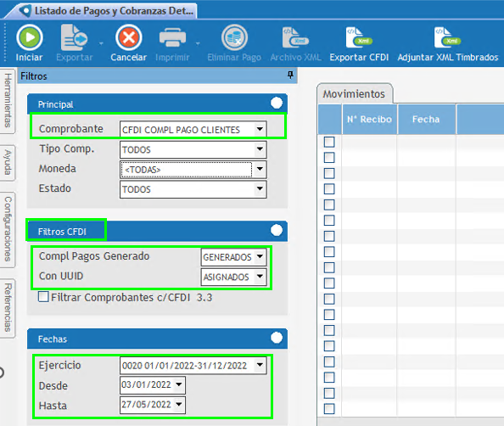Click the Imprimir printer icon

[172, 37]
